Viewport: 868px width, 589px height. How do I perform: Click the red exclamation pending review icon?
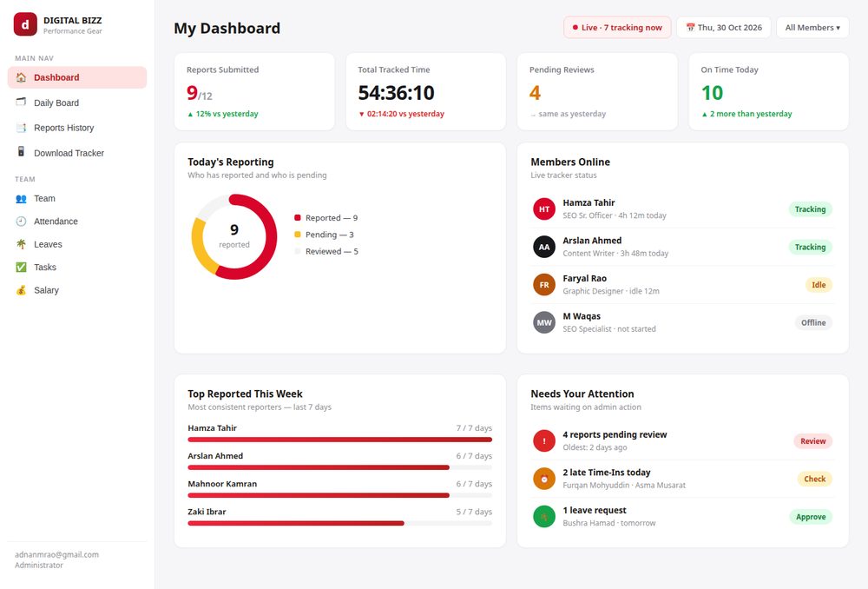[x=544, y=441]
